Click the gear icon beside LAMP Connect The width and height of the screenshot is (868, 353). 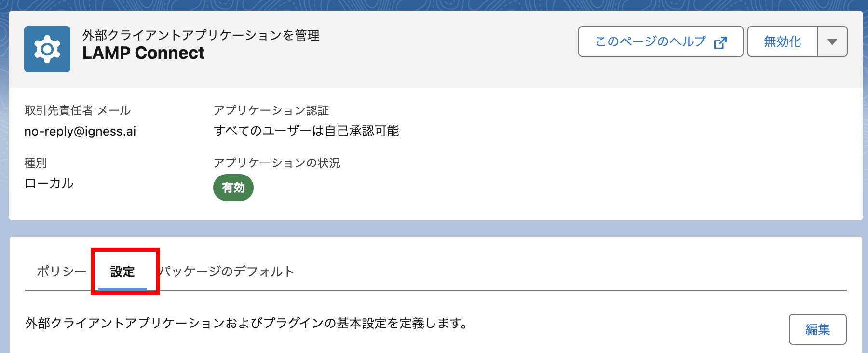[x=47, y=49]
